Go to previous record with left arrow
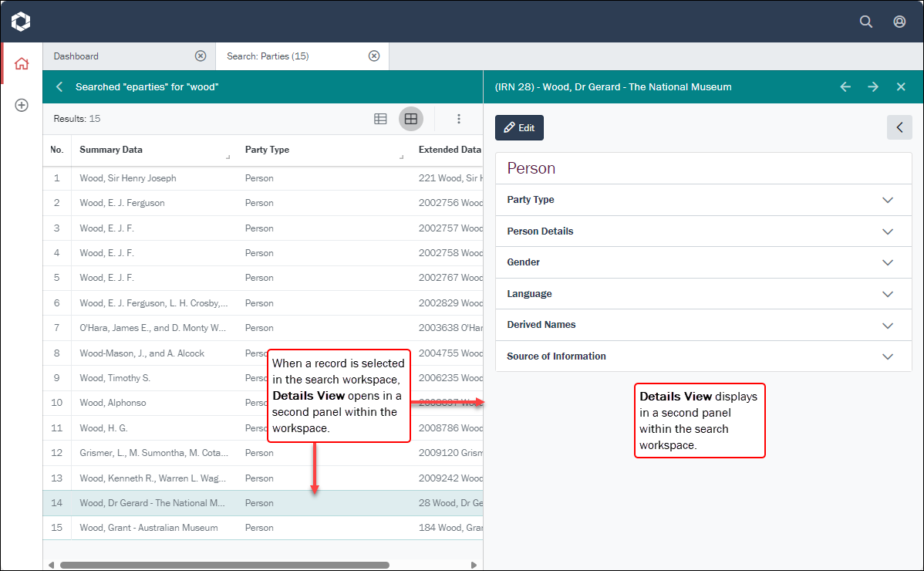Viewport: 924px width, 571px height. (845, 87)
